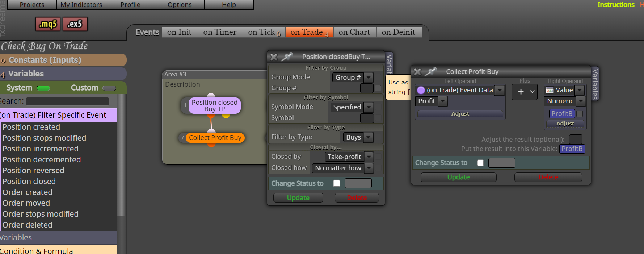644x254 pixels.
Task: Switch to the on Init tab
Action: pos(180,32)
